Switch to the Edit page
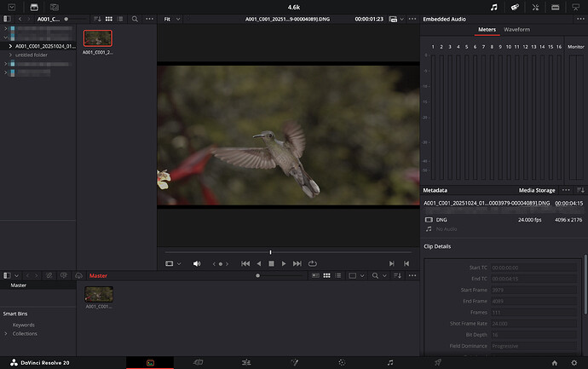 pos(246,362)
